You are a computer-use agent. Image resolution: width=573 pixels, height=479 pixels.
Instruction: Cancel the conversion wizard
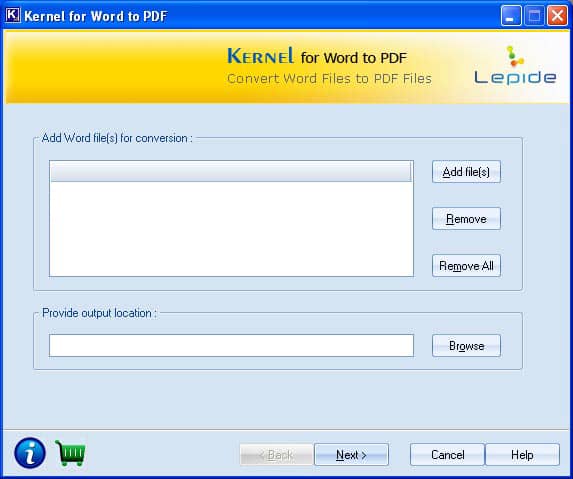click(447, 455)
